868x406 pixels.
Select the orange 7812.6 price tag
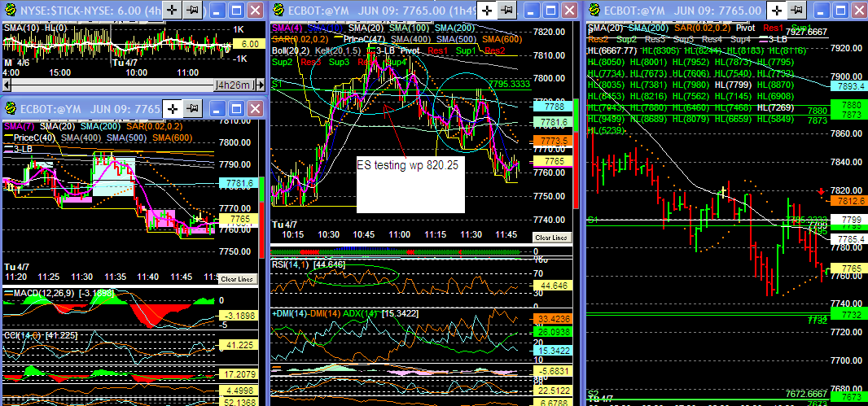(849, 202)
